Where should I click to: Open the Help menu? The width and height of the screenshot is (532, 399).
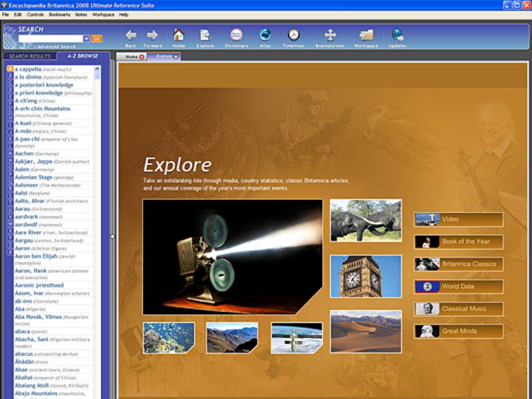click(x=124, y=15)
